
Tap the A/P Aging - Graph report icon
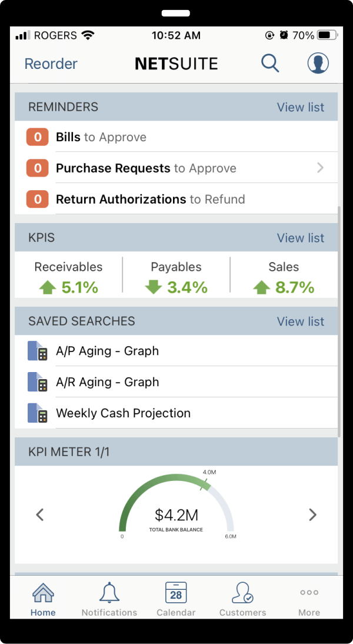37,351
